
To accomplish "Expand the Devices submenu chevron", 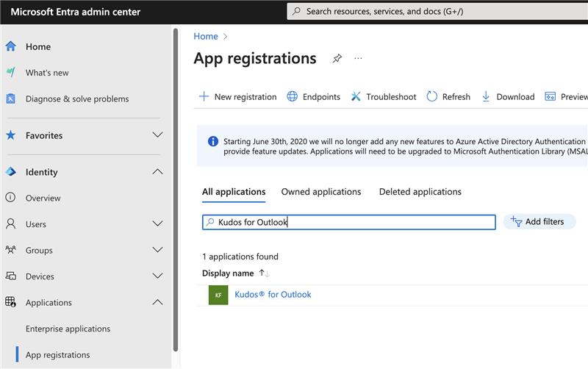I will click(x=158, y=276).
